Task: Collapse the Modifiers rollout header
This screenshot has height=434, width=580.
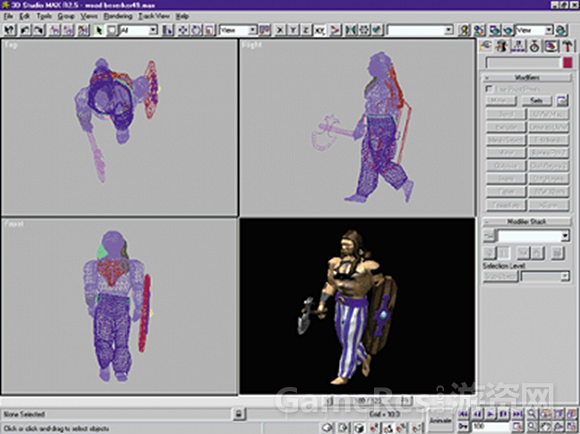Action: pyautogui.click(x=527, y=77)
